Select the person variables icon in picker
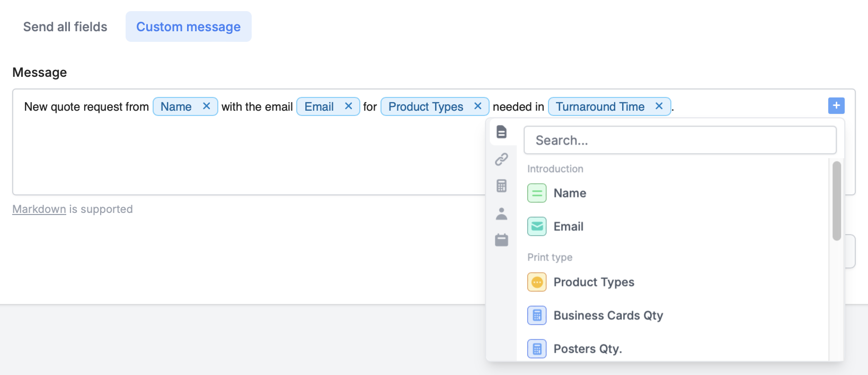 click(501, 213)
